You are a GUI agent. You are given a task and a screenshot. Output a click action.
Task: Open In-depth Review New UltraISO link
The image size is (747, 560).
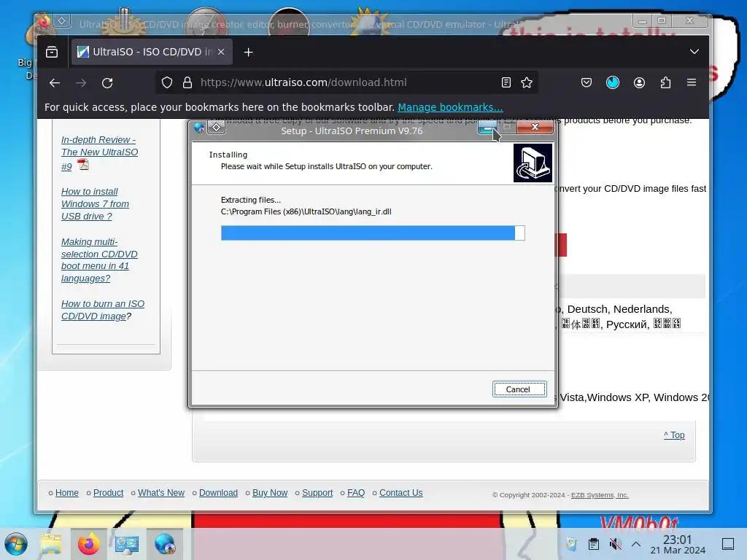click(x=99, y=153)
